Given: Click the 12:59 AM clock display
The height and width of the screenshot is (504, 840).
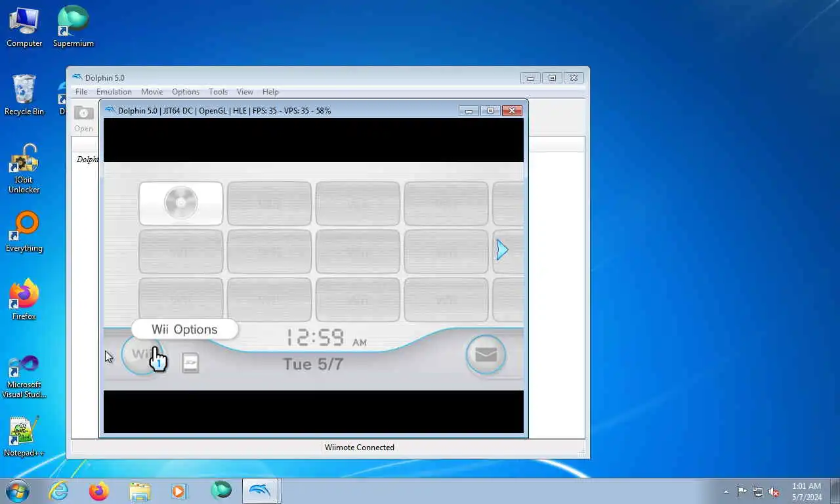Looking at the screenshot, I should click(x=326, y=338).
